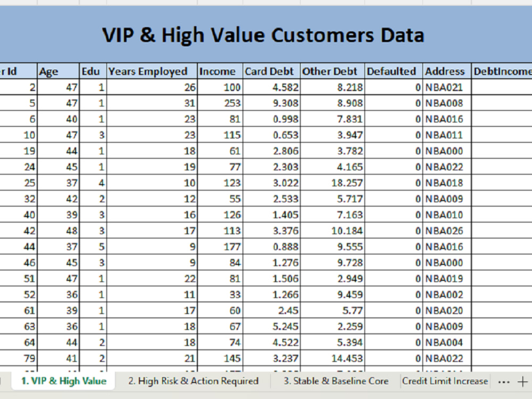
Task: Select address cell NBA019
Action: pyautogui.click(x=447, y=279)
